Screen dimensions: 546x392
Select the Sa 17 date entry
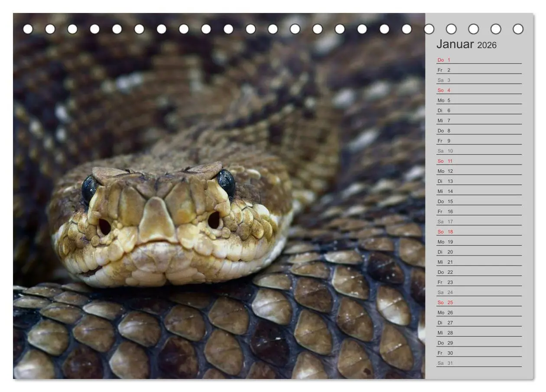[479, 222]
